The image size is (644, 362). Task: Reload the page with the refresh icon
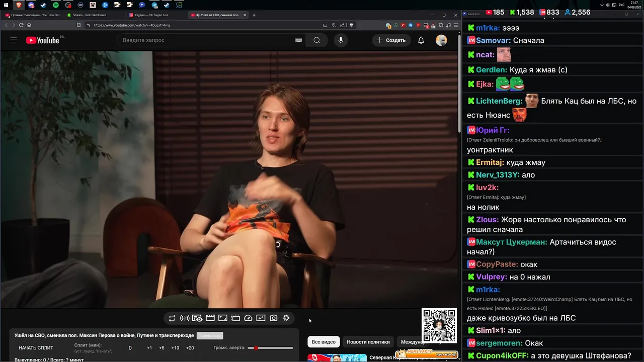click(21, 25)
